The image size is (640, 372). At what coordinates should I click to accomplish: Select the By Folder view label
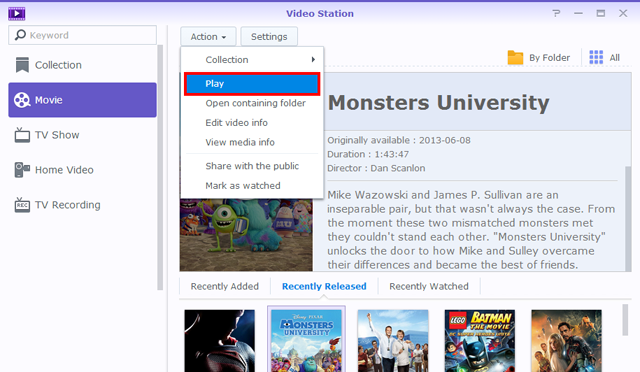[549, 58]
